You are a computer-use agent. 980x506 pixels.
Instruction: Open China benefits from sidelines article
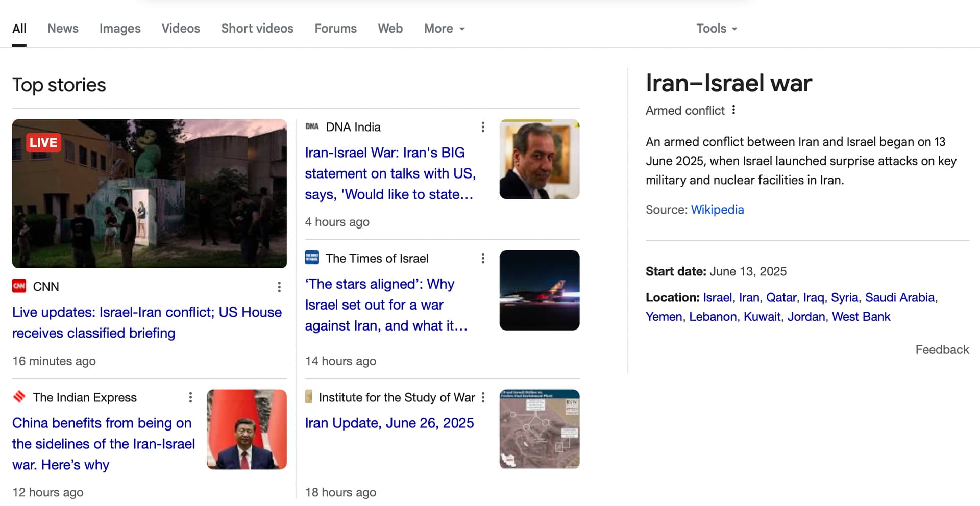click(104, 444)
